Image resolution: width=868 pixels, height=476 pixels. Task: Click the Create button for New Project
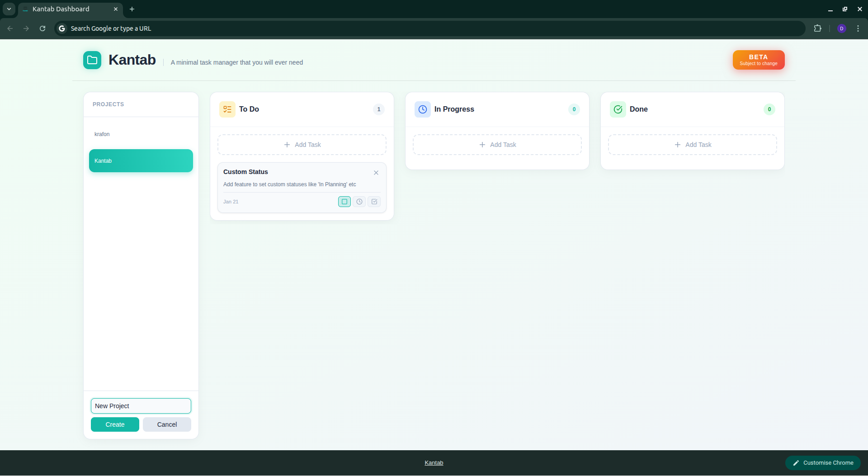pyautogui.click(x=114, y=424)
